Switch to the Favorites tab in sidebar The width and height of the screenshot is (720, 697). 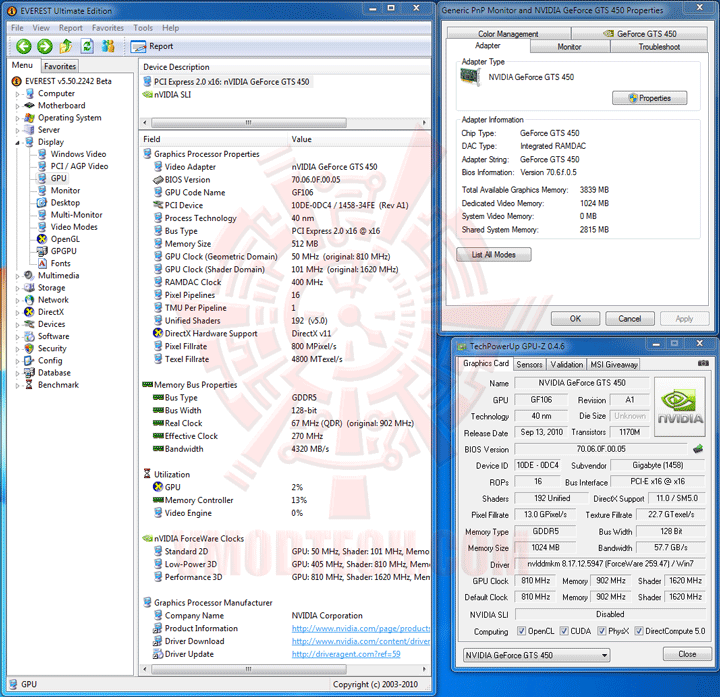pyautogui.click(x=60, y=66)
